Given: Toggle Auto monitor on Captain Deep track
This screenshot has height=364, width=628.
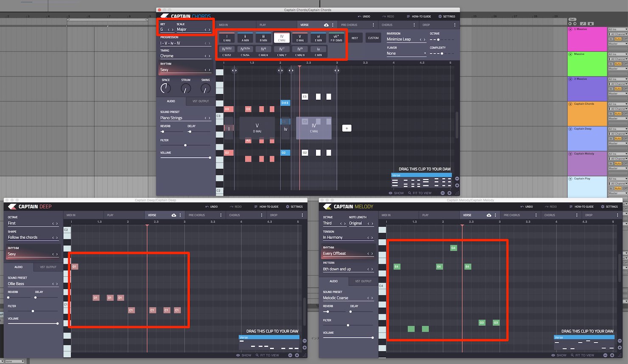Looking at the screenshot, I should point(618,139).
